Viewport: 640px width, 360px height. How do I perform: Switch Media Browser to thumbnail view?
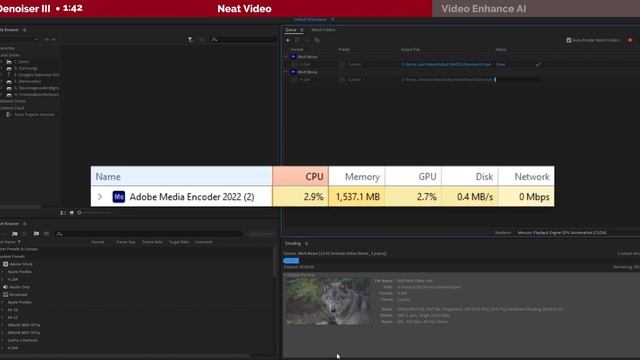point(71,213)
